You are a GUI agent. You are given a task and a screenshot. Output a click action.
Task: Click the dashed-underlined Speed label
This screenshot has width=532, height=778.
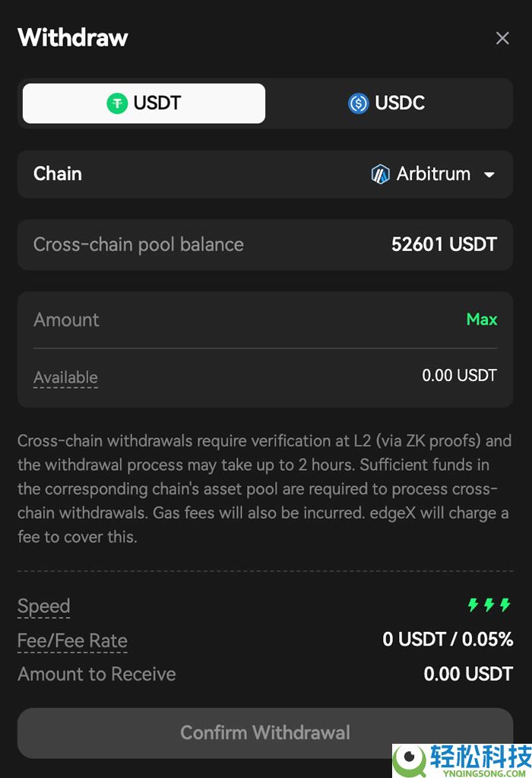(44, 606)
